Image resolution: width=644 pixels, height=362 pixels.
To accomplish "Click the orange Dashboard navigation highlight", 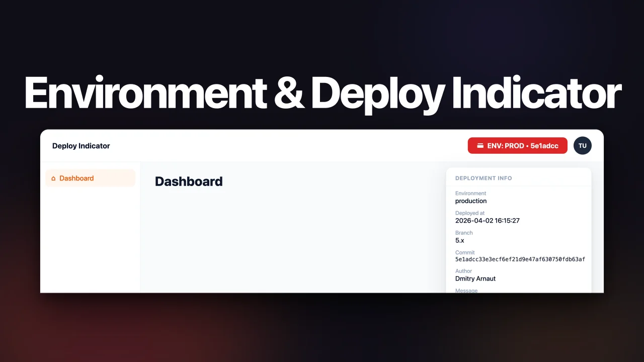I will point(90,178).
